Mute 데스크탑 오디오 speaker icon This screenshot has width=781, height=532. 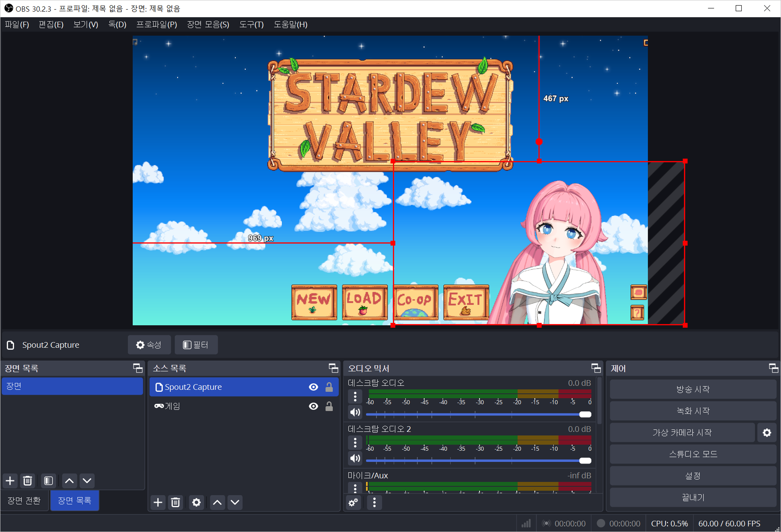click(x=355, y=412)
